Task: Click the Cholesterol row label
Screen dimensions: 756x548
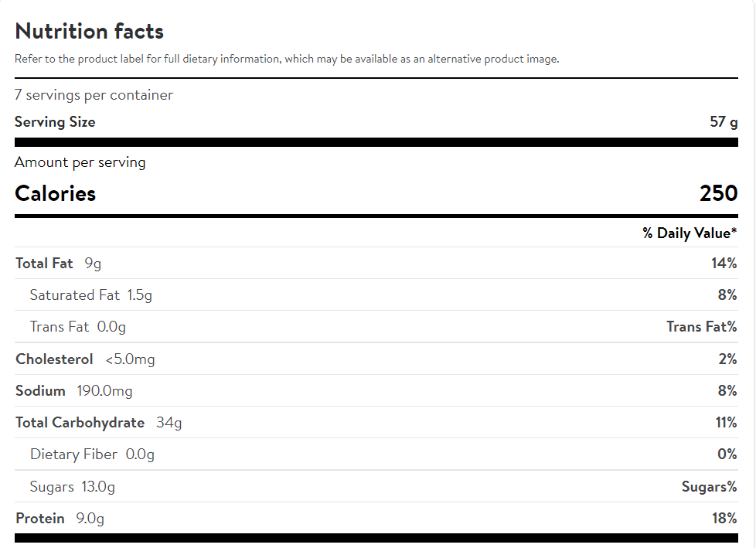Action: [54, 359]
